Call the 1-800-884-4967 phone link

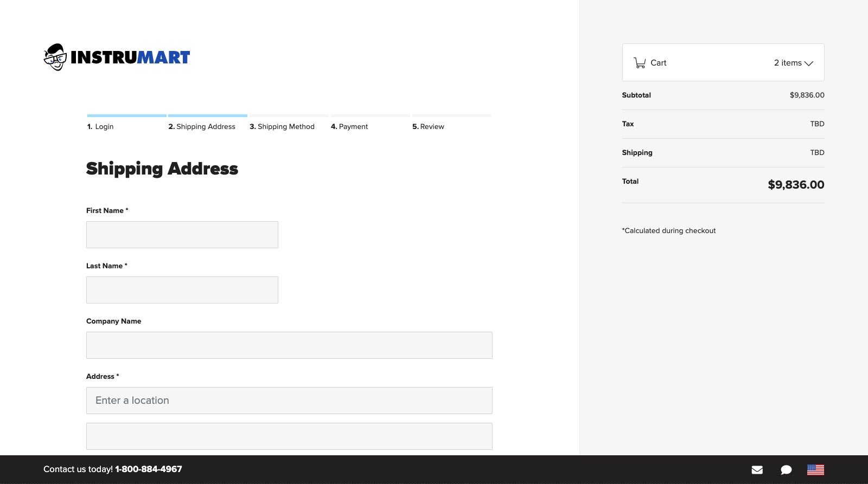point(148,469)
